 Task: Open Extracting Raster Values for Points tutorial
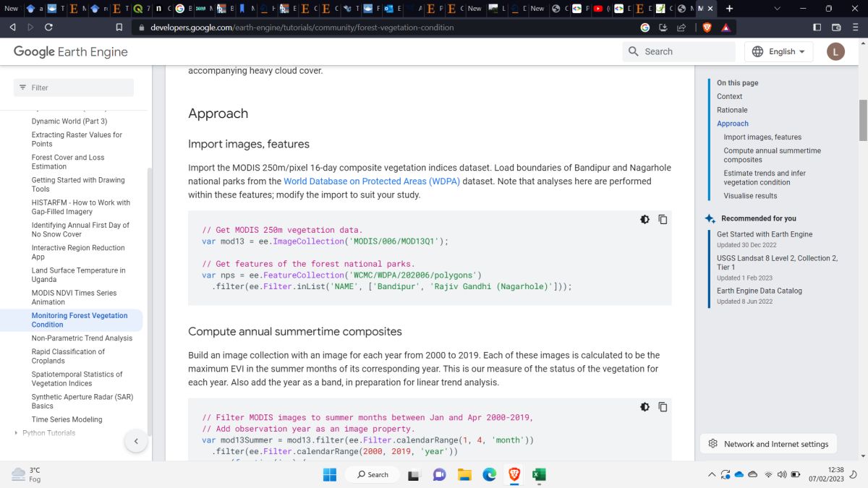coord(77,140)
